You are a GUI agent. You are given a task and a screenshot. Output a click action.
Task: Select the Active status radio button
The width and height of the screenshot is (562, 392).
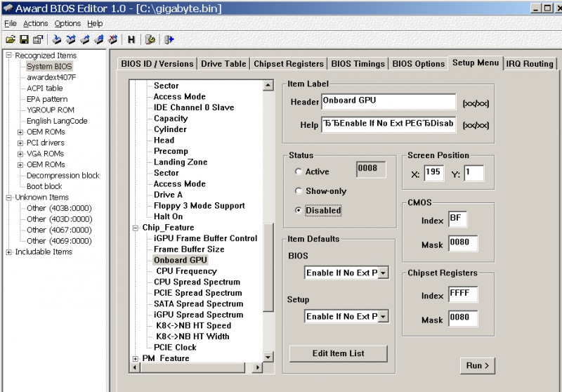pos(299,171)
